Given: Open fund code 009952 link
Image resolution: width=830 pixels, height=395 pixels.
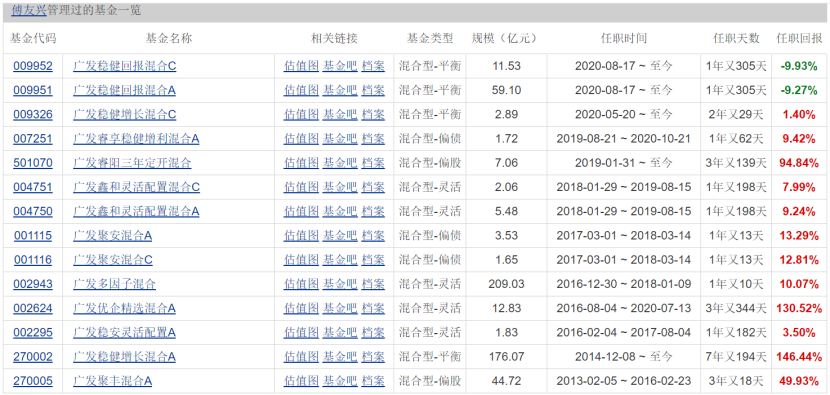Looking at the screenshot, I should pyautogui.click(x=33, y=66).
